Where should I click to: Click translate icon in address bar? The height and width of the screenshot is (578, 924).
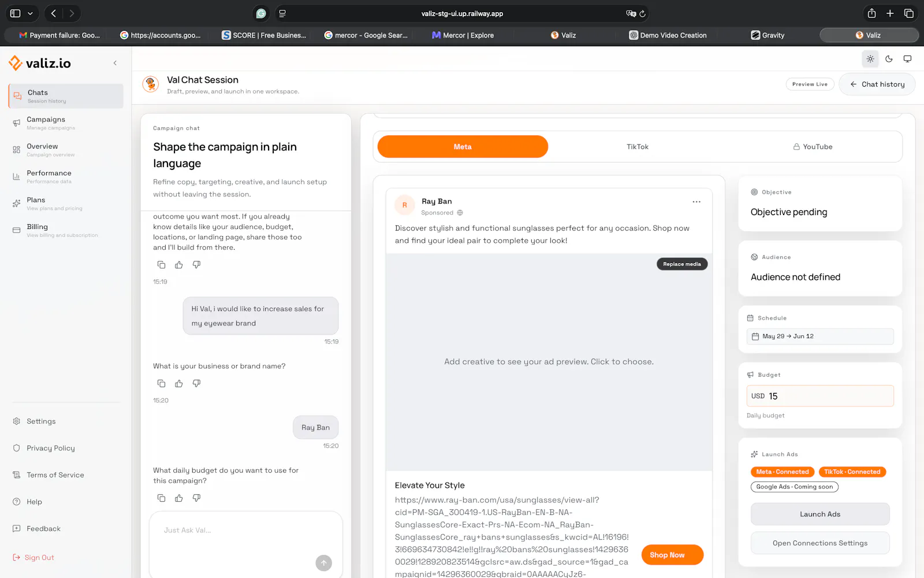coord(631,13)
